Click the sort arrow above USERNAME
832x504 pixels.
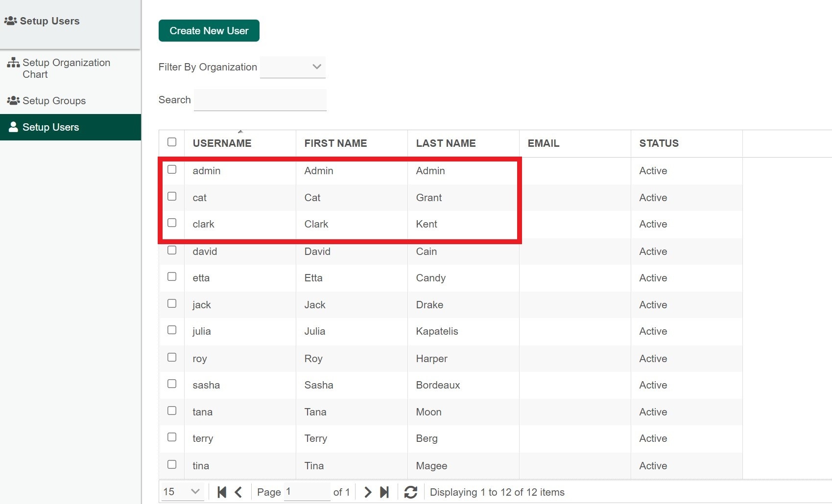tap(240, 132)
